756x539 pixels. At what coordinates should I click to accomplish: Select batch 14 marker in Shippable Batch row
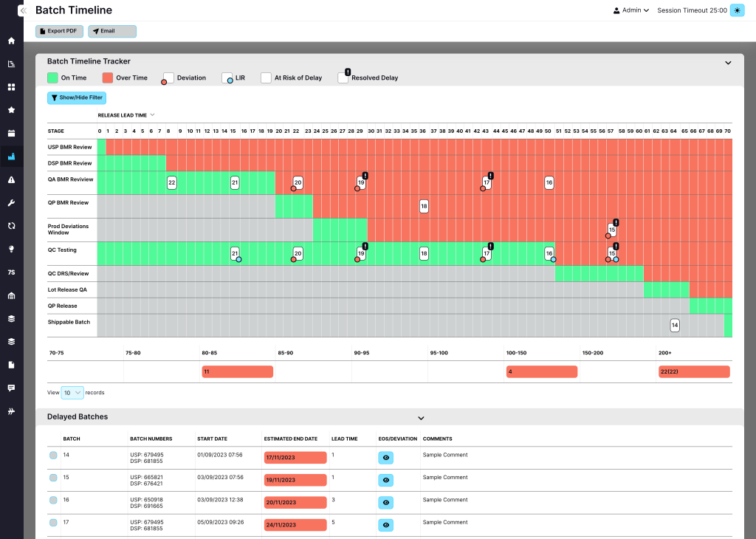[x=675, y=326]
